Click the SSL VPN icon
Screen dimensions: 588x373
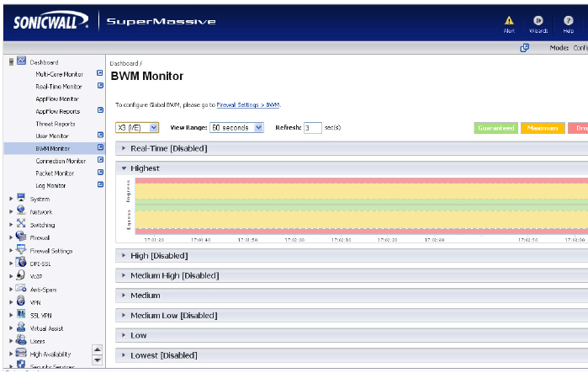coord(21,314)
